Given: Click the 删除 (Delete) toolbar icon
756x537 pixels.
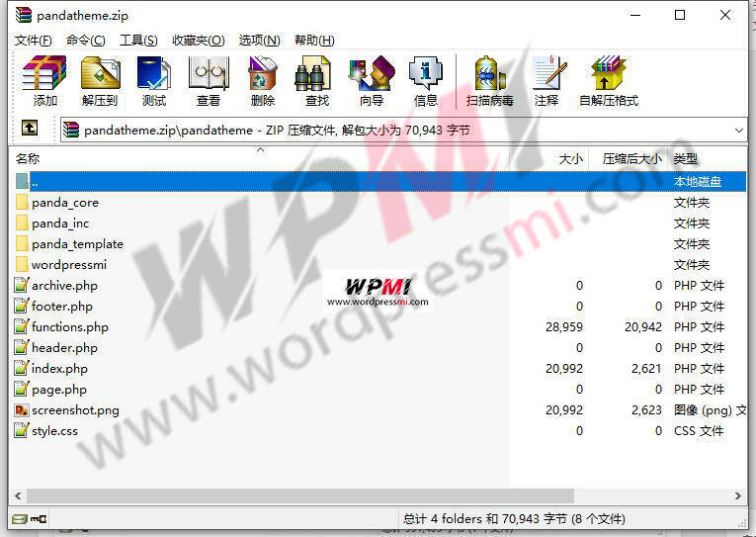Looking at the screenshot, I should (263, 80).
